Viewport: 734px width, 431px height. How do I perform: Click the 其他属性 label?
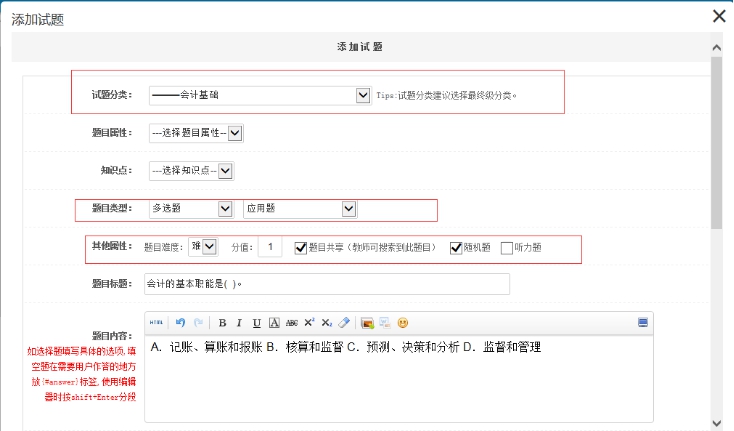coord(112,246)
